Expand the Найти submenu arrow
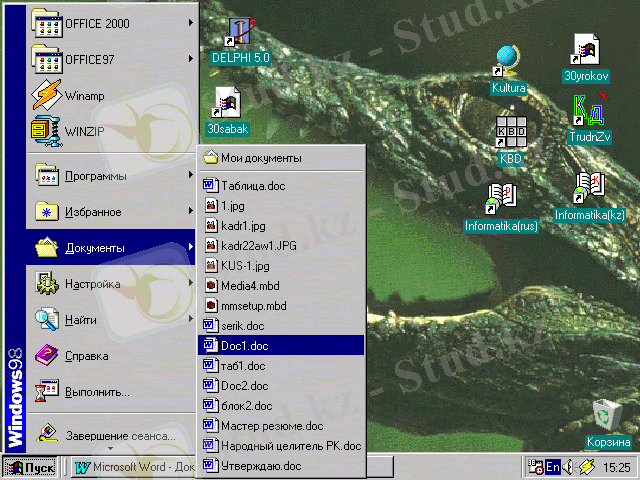Image resolution: width=640 pixels, height=480 pixels. pos(191,319)
